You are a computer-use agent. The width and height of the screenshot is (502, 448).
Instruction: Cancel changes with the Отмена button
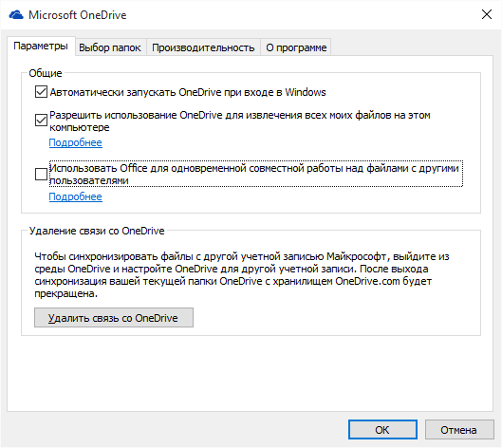pos(458,430)
